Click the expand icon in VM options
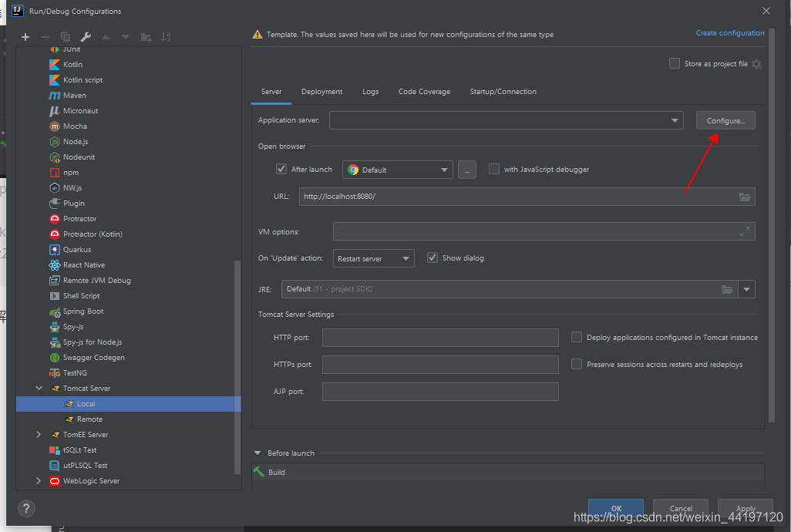 [744, 231]
